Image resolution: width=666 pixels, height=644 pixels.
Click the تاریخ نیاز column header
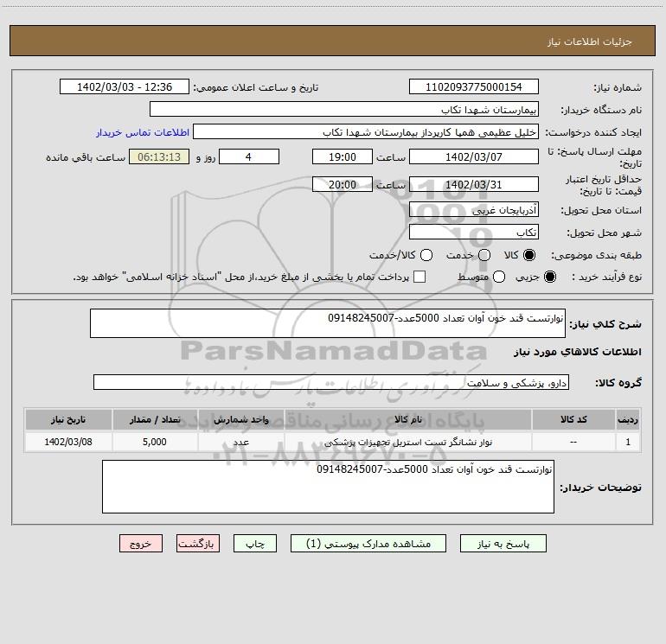(x=68, y=419)
